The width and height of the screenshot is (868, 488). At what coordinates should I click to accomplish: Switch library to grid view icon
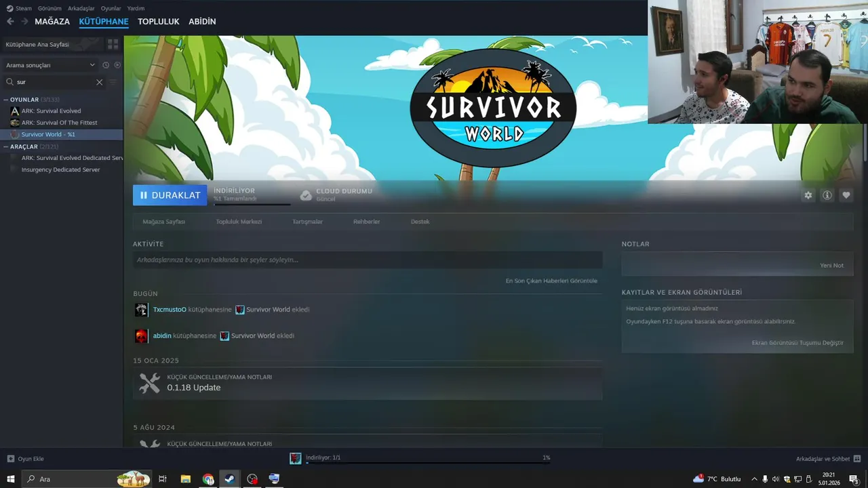[x=113, y=44]
